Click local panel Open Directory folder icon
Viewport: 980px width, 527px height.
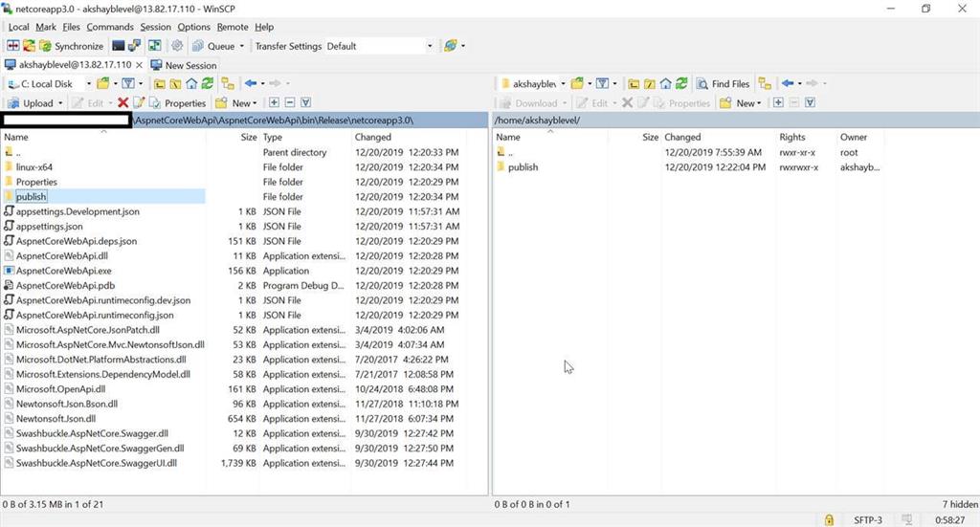[x=103, y=83]
